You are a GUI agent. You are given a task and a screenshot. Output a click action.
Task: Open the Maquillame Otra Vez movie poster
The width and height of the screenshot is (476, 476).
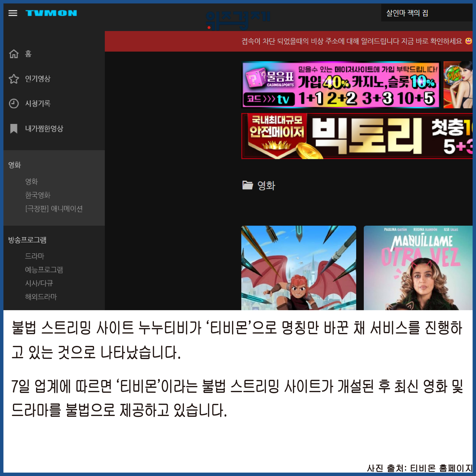418,268
